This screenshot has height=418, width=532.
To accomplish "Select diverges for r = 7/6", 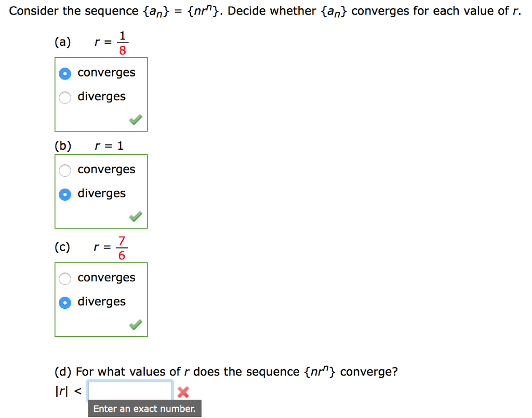I will pos(64,302).
